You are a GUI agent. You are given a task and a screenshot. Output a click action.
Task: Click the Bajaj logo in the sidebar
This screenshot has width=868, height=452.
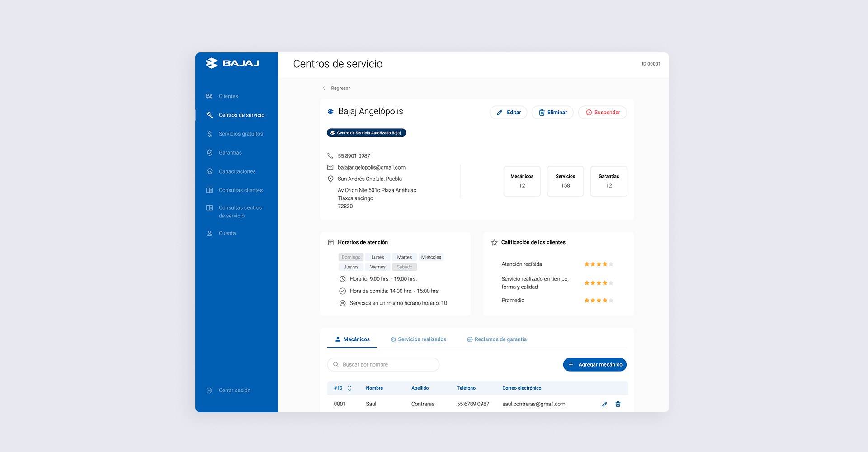coord(232,63)
